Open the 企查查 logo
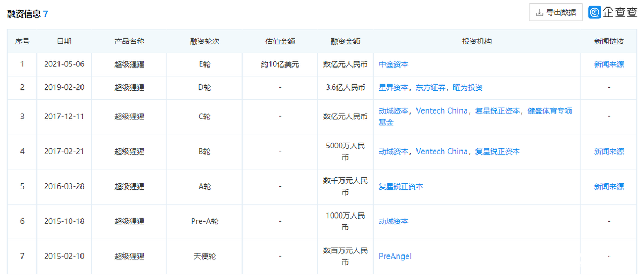 pyautogui.click(x=613, y=12)
